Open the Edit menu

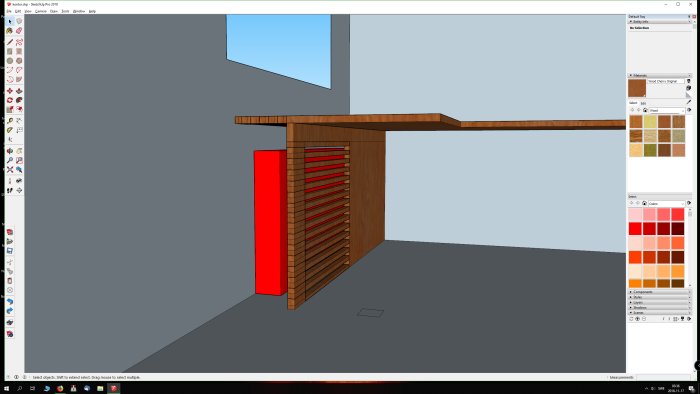[x=18, y=11]
